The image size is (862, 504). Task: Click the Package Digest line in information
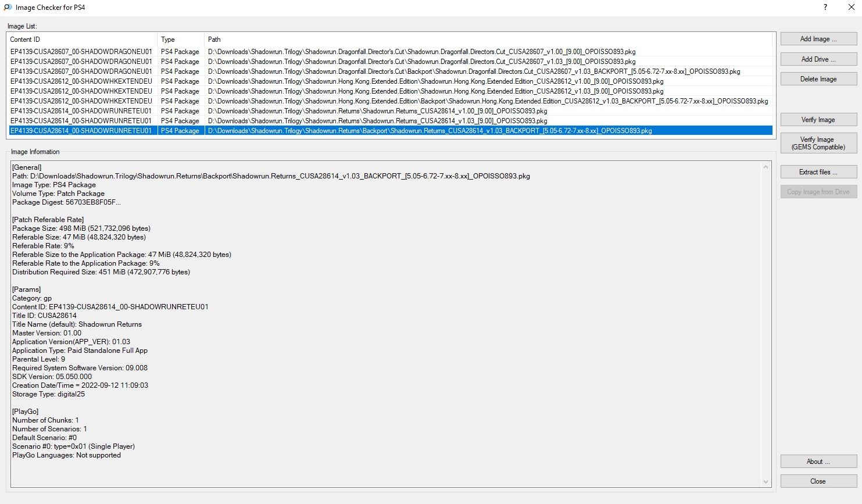[x=67, y=202]
